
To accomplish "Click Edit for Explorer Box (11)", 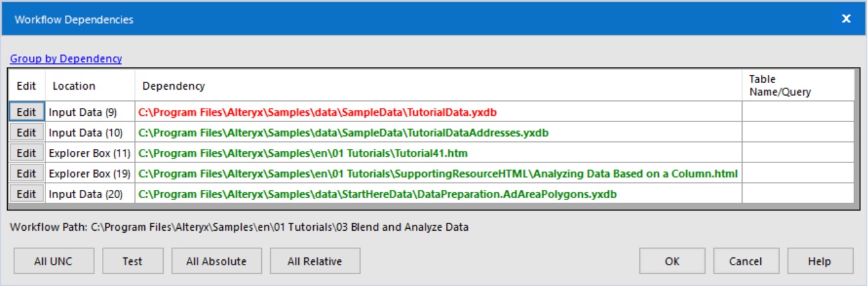I will [27, 153].
